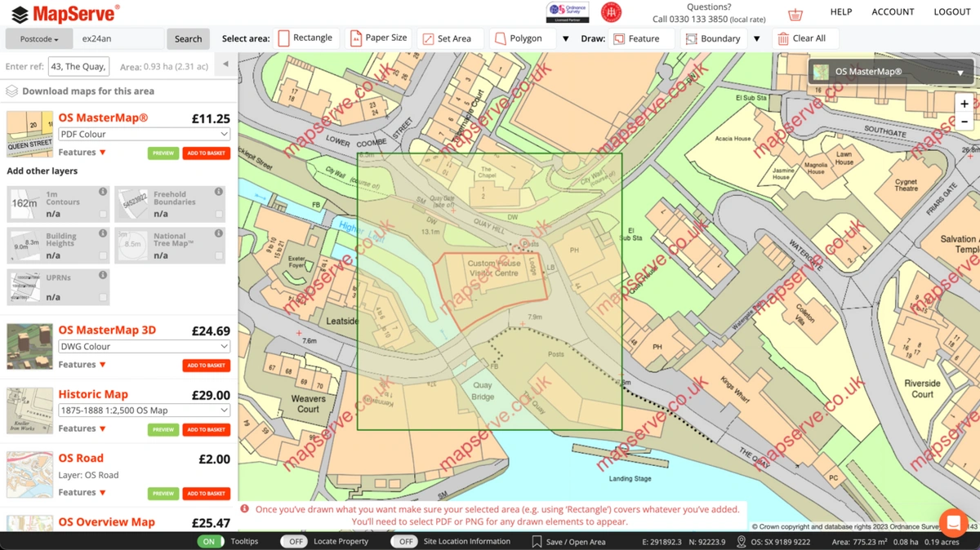
Task: Toggle Tooltips switch off
Action: [210, 541]
